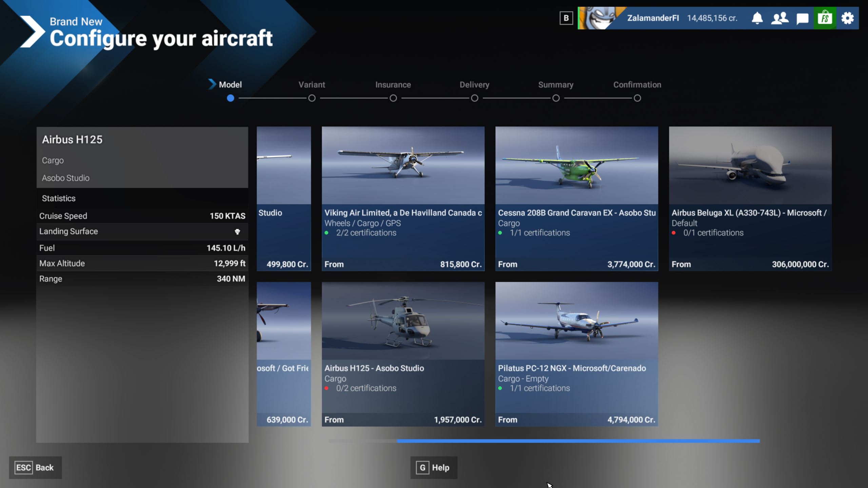This screenshot has height=488, width=868.
Task: Select the Insurance step
Action: pyautogui.click(x=393, y=85)
